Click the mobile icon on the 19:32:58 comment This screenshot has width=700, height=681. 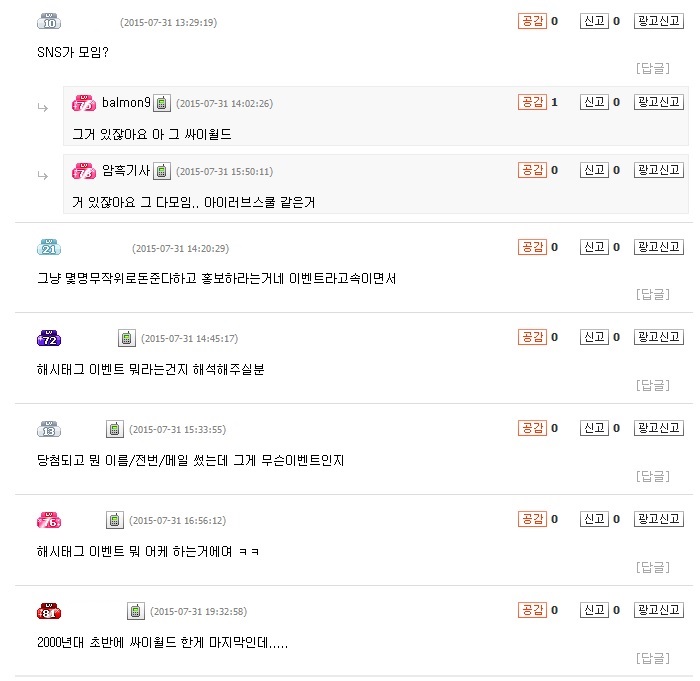point(136,611)
